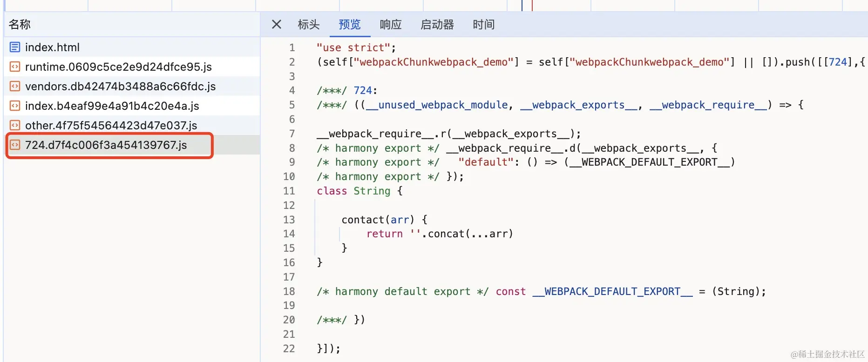Select the 预览 tab
Screen dimensions: 868x362
pyautogui.click(x=350, y=24)
